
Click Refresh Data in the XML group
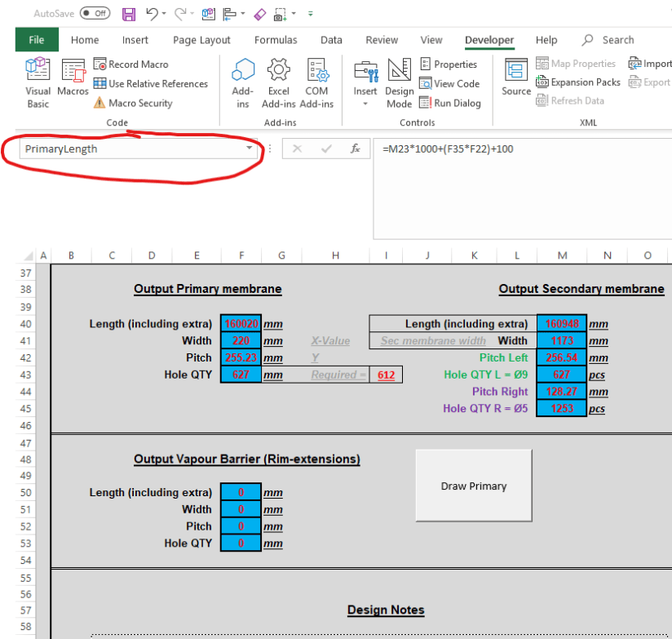[570, 100]
